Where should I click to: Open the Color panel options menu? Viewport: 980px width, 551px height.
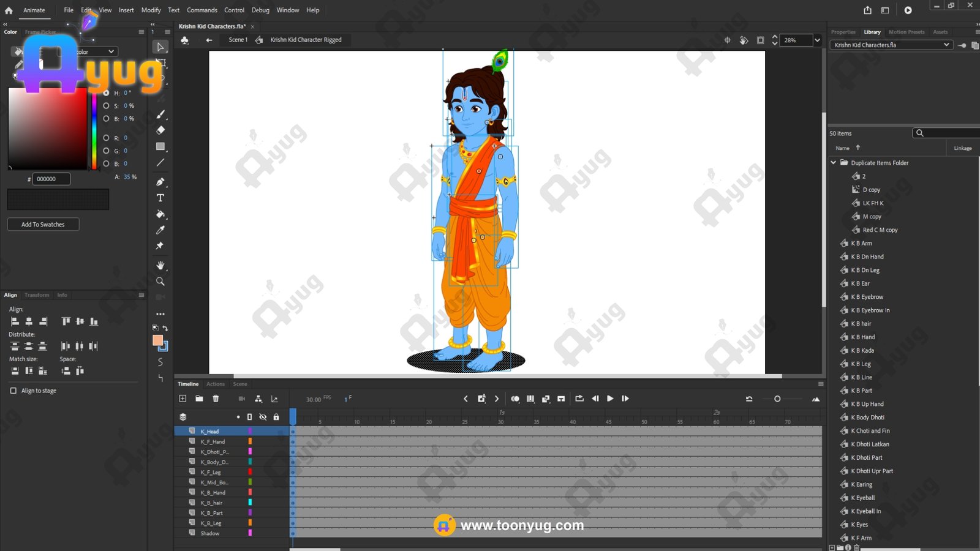141,32
